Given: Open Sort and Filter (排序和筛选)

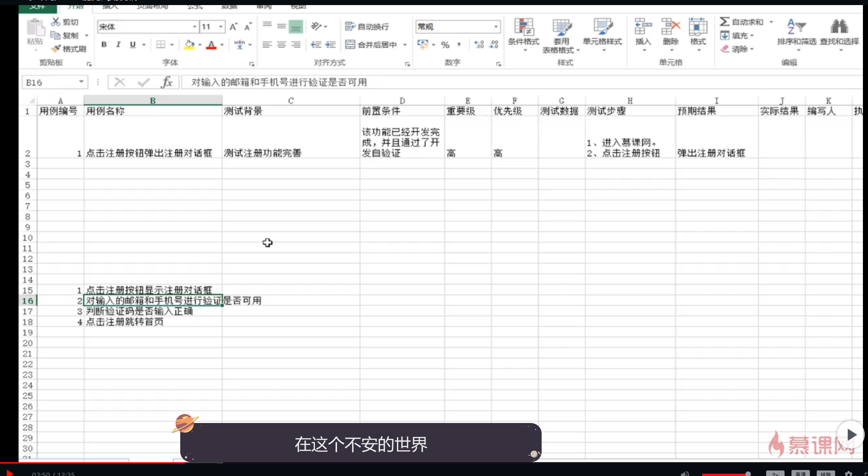Looking at the screenshot, I should [797, 32].
